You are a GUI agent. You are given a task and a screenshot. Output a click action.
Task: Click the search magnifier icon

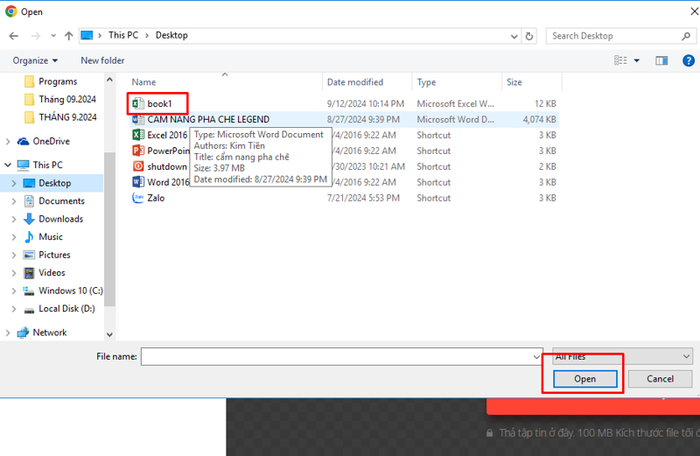point(686,36)
